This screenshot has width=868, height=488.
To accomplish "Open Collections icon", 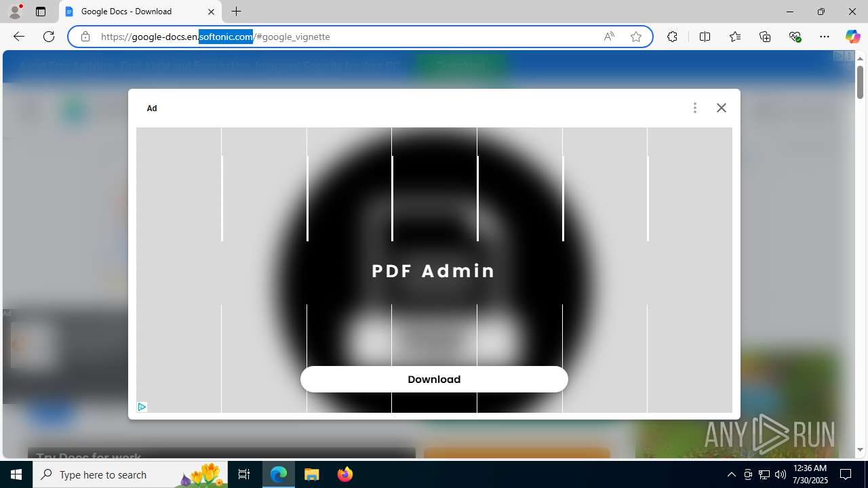I will coord(765,37).
